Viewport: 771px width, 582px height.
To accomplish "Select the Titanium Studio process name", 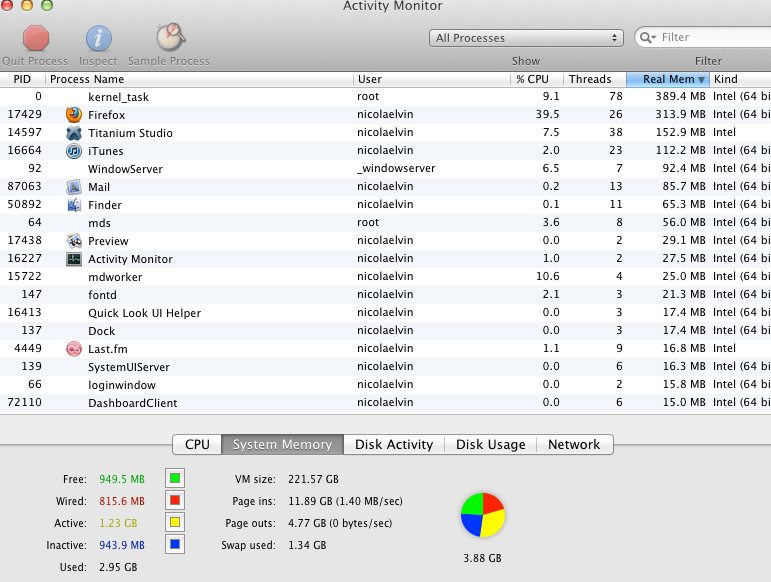I will pyautogui.click(x=130, y=133).
